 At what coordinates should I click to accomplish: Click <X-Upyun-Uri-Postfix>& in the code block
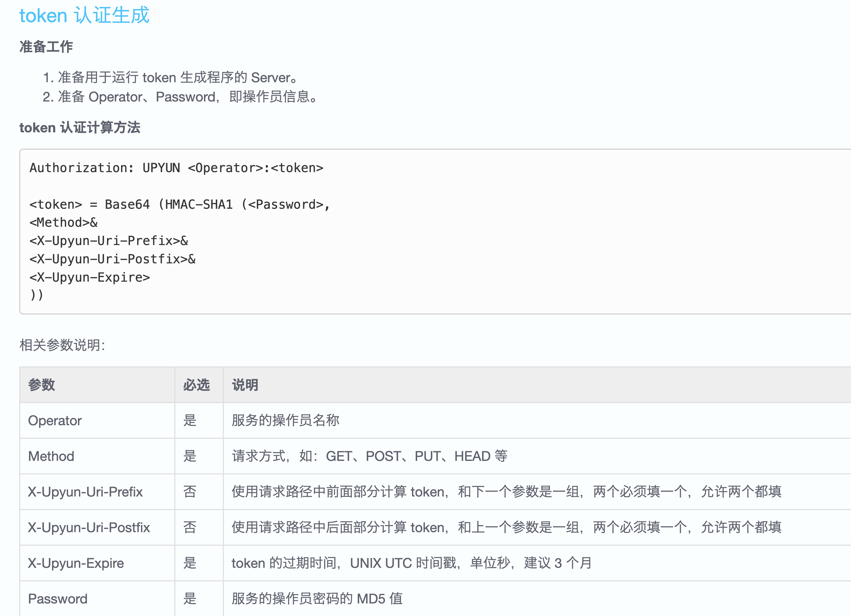point(113,259)
